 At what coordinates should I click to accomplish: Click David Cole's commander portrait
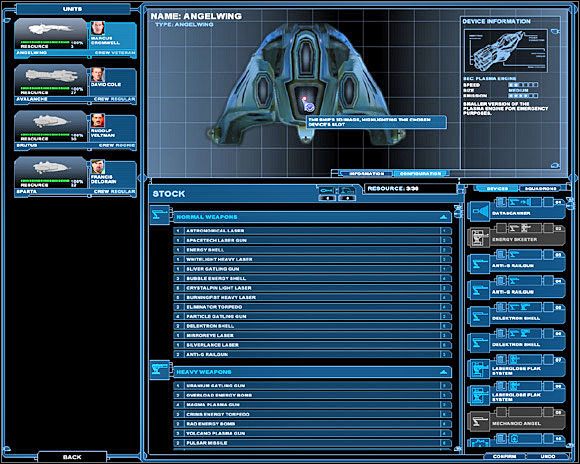[x=98, y=75]
